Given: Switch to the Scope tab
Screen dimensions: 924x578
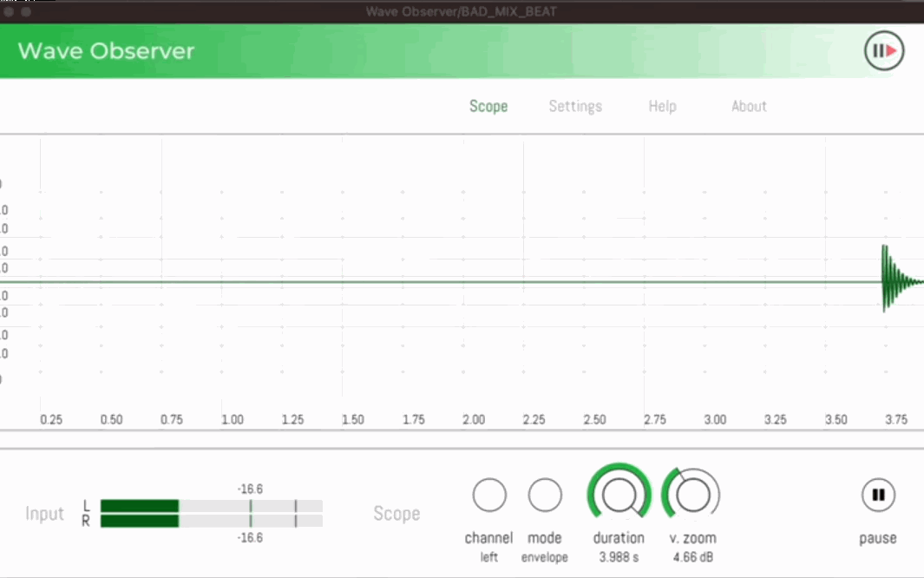Looking at the screenshot, I should tap(488, 106).
